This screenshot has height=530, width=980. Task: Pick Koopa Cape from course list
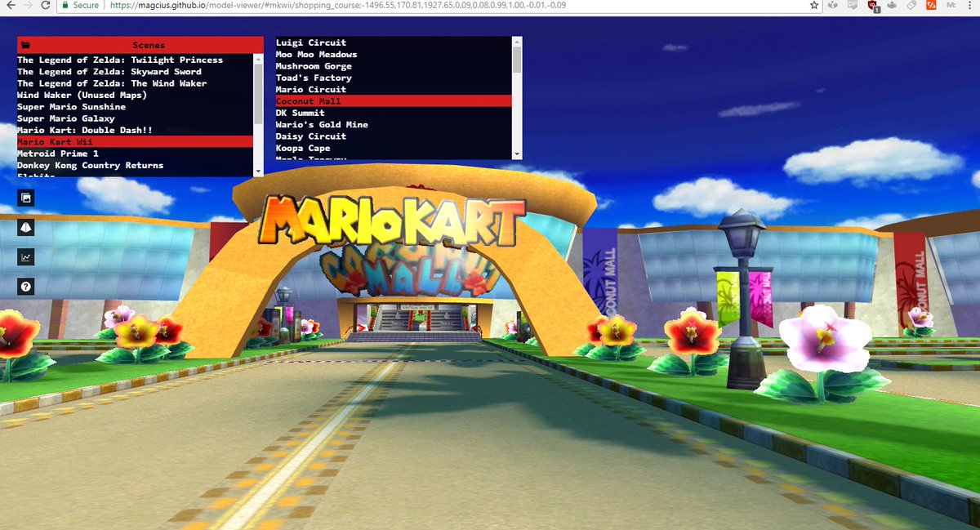pos(394,149)
